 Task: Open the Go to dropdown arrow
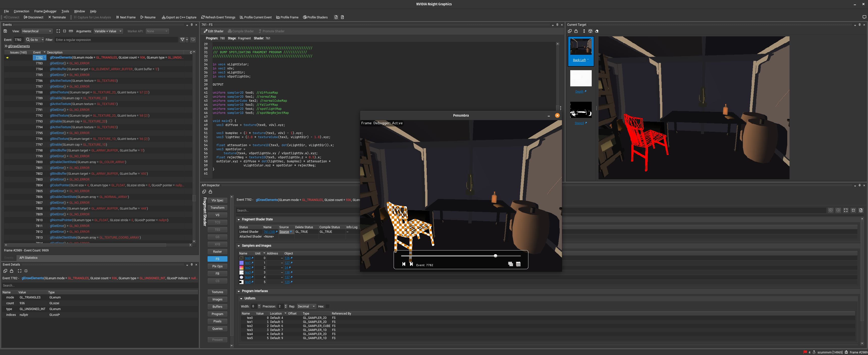click(x=42, y=39)
